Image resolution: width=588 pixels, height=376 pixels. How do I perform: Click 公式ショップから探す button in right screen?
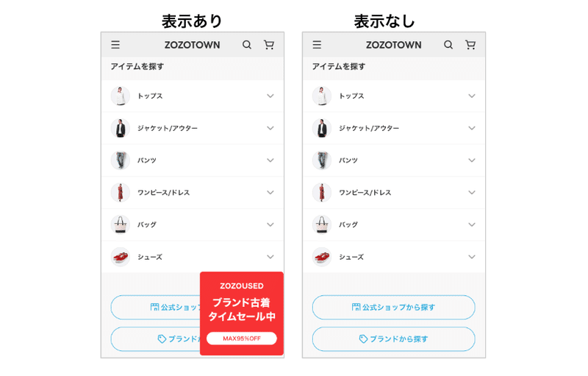point(394,308)
